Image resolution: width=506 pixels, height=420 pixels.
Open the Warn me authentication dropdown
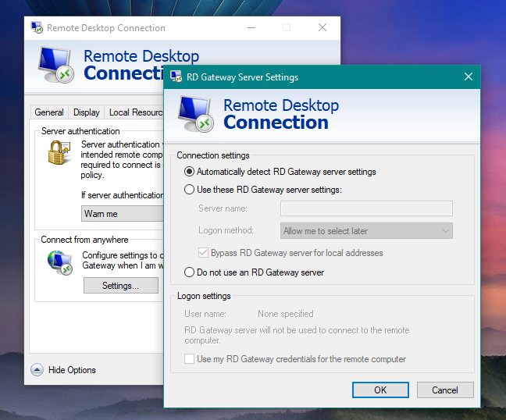pyautogui.click(x=123, y=214)
